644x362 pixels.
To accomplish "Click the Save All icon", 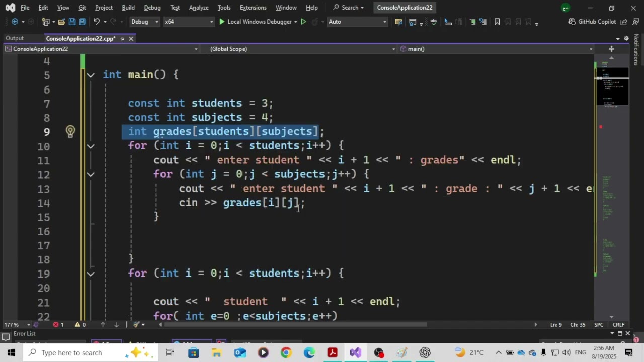I will tap(82, 22).
